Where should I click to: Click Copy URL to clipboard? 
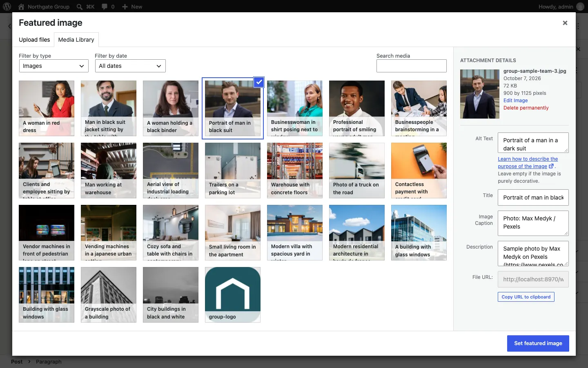click(x=526, y=297)
